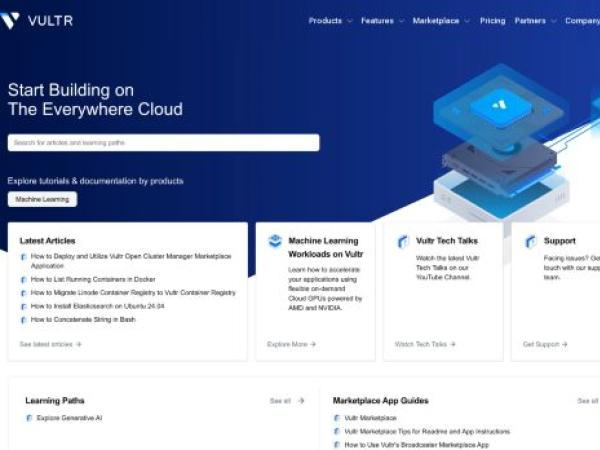Expand the Products dropdown chevron
Screen dimensions: 600x450
(x=350, y=21)
